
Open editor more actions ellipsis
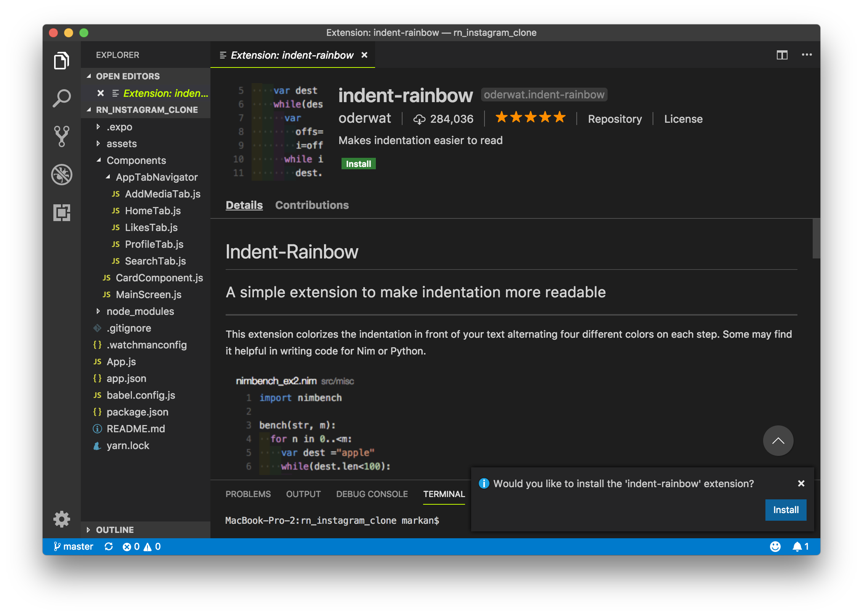click(807, 55)
